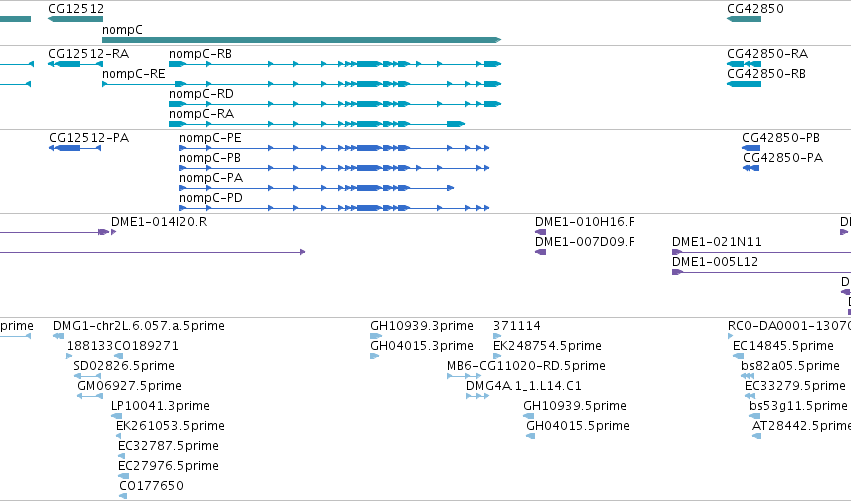Select the CG42850 gene feature
Image resolution: width=851 pixels, height=501 pixels.
coord(744,19)
